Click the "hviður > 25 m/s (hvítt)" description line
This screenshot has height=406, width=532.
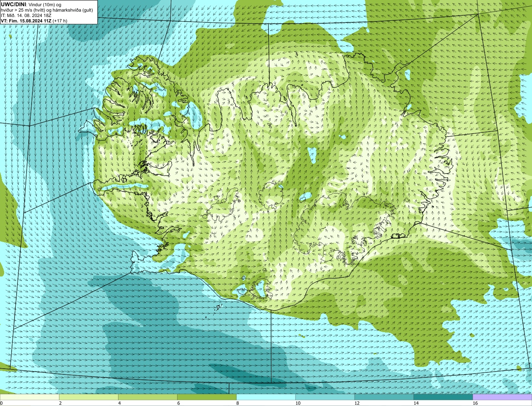[47, 10]
